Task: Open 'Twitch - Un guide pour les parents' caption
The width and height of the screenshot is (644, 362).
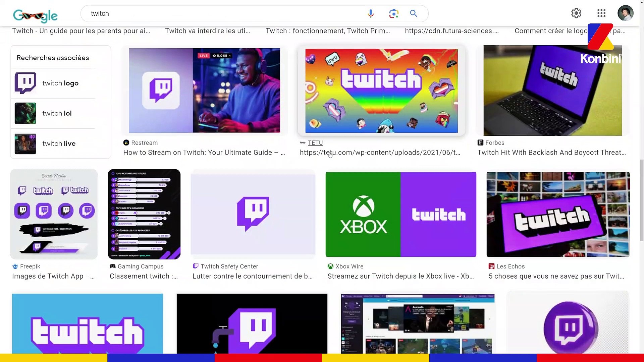Action: click(x=81, y=31)
